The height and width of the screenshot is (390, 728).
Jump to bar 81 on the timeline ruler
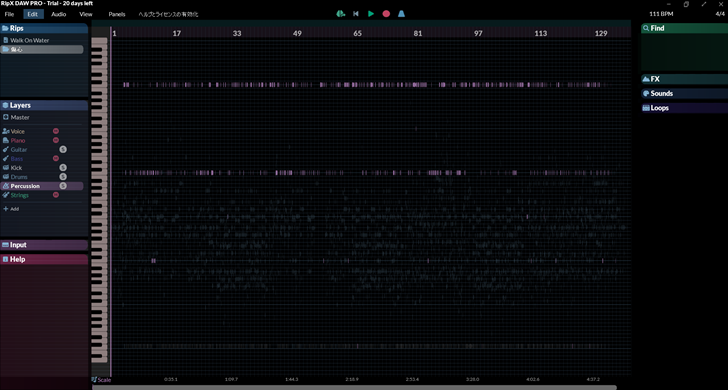(x=418, y=33)
